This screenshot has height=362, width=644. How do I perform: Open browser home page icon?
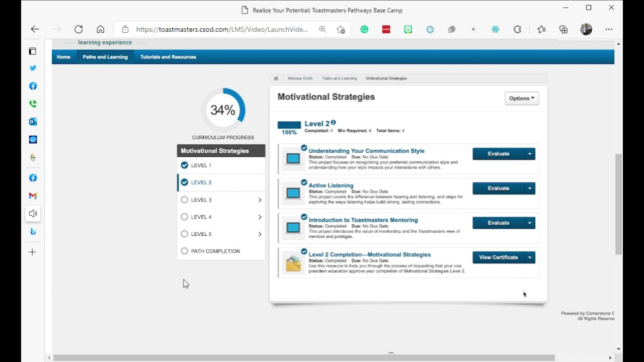click(101, 29)
